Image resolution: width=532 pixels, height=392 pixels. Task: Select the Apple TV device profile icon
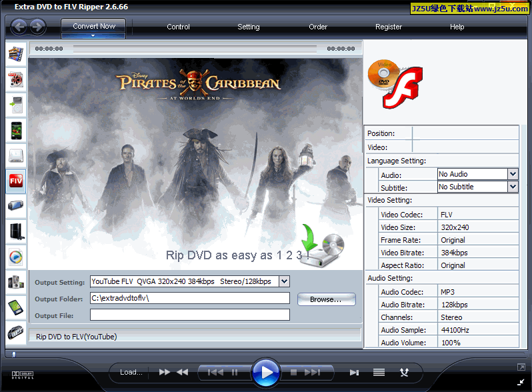[x=15, y=156]
